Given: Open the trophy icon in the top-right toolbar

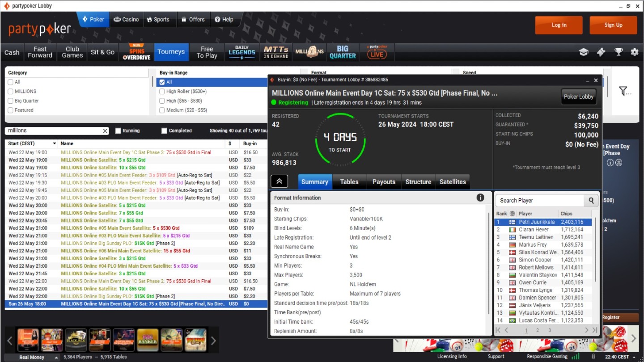Looking at the screenshot, I should (x=619, y=52).
